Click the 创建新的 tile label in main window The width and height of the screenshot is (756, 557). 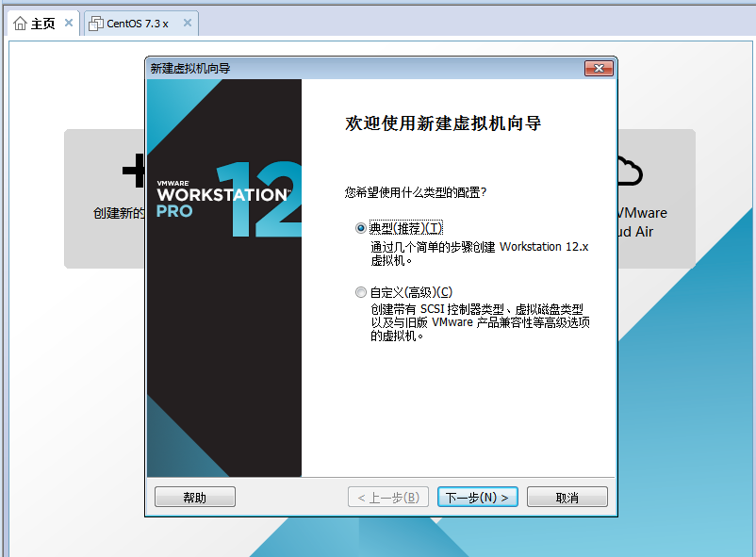[x=119, y=213]
